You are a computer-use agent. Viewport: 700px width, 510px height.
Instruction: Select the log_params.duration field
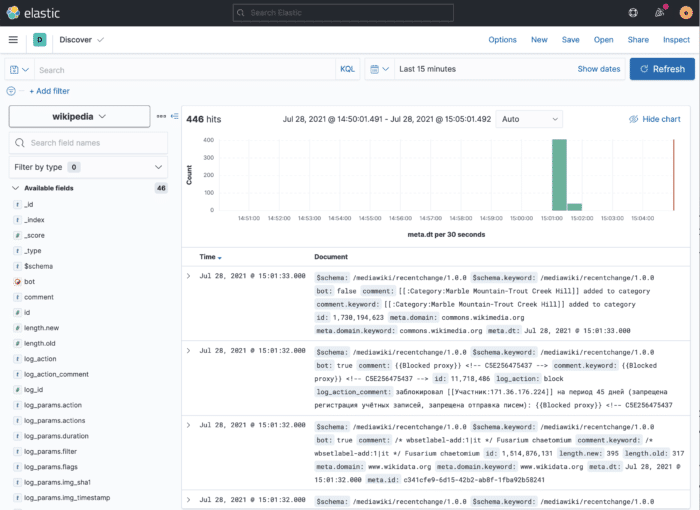(56, 436)
